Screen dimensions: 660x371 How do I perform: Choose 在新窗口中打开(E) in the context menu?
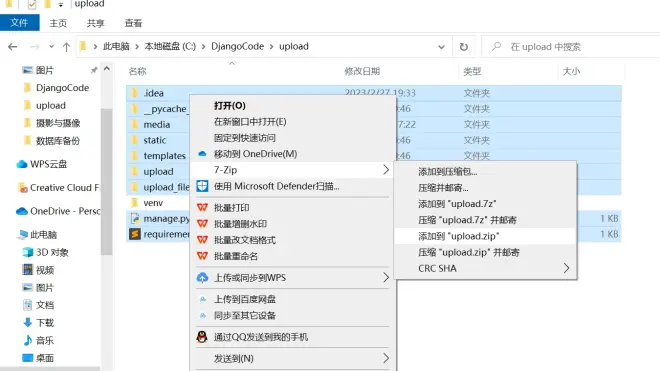coord(250,122)
